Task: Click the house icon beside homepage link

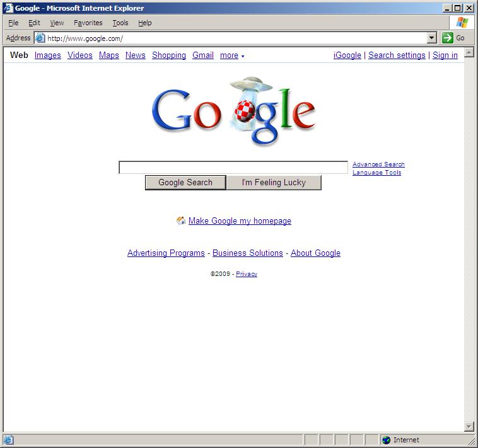Action: (181, 221)
